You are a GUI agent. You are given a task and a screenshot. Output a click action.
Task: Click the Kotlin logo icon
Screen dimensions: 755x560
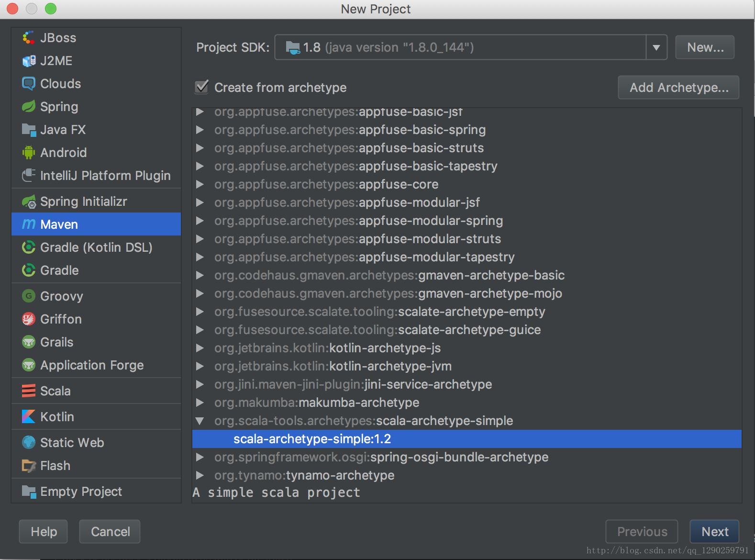point(29,417)
